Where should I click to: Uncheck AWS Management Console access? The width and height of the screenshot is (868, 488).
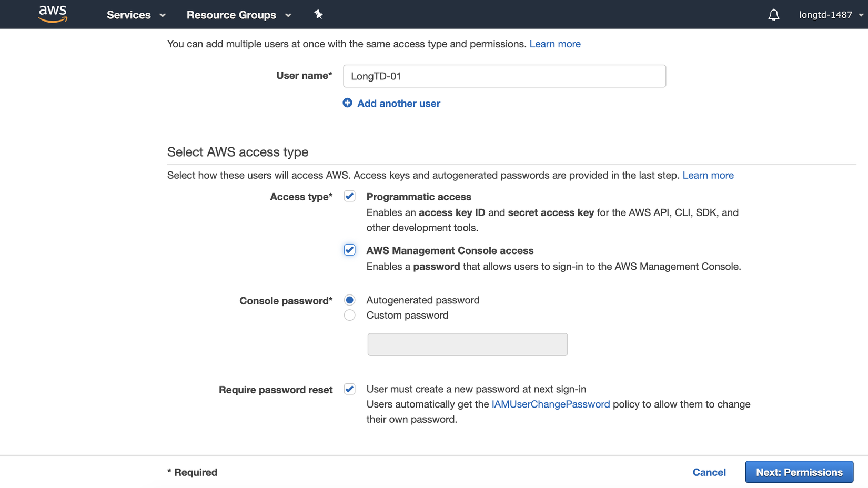pos(350,250)
